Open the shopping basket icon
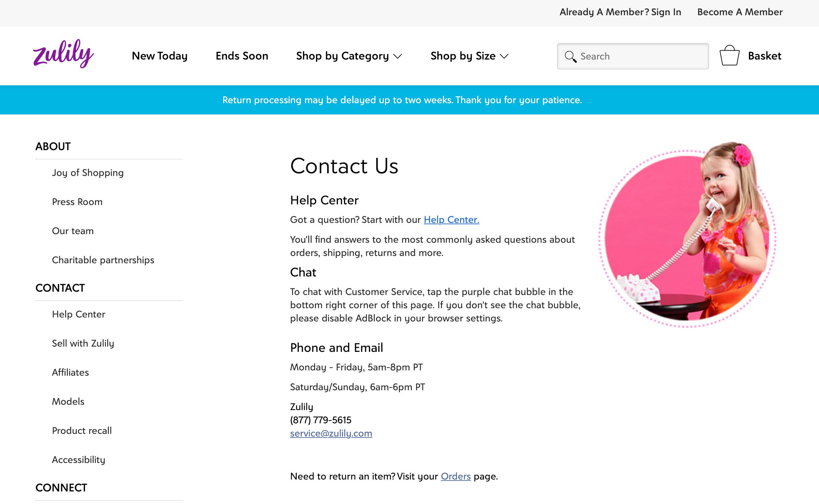This screenshot has height=504, width=819. (729, 55)
